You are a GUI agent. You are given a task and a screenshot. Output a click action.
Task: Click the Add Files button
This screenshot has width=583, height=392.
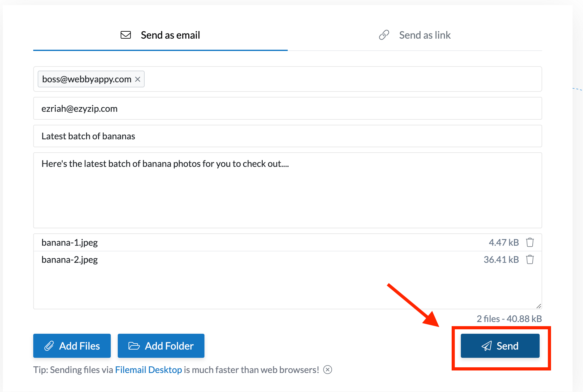(x=72, y=346)
